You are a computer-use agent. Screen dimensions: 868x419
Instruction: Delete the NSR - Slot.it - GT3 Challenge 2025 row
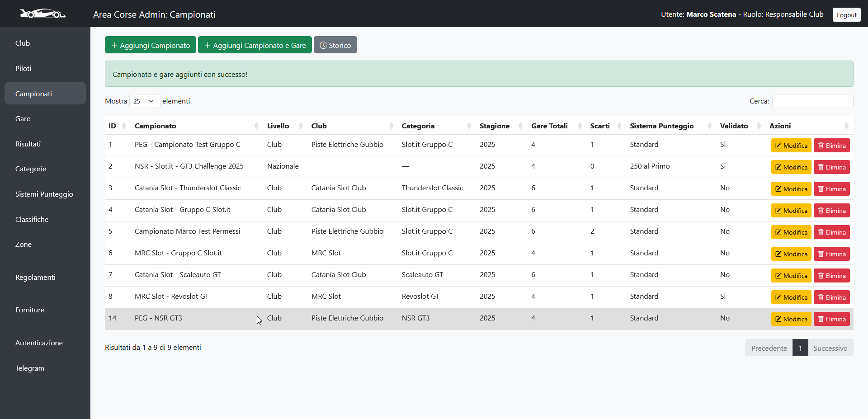tap(831, 167)
